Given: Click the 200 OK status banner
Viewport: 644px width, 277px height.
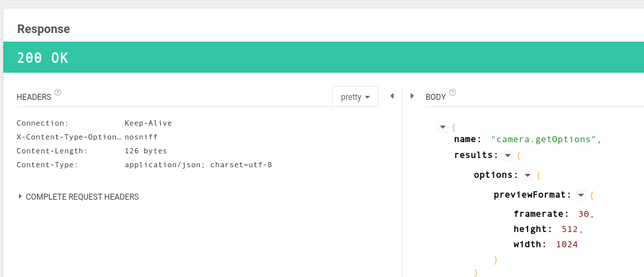Looking at the screenshot, I should pos(323,58).
